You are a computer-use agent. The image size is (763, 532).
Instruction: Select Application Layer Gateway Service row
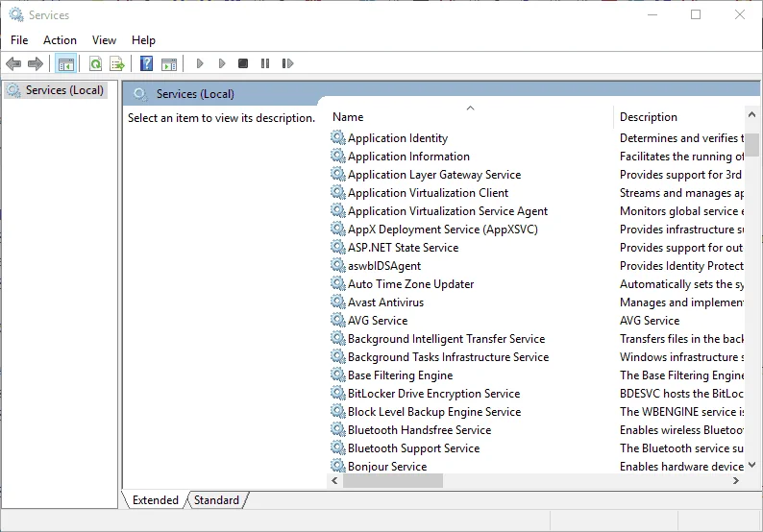(434, 174)
